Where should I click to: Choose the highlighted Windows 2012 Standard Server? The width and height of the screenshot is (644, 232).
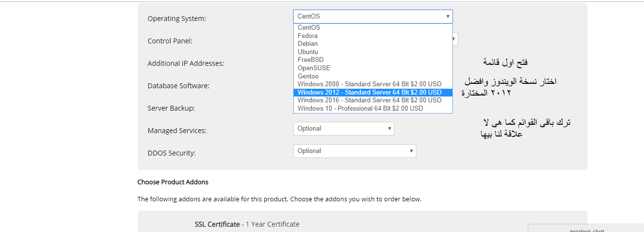pos(369,92)
